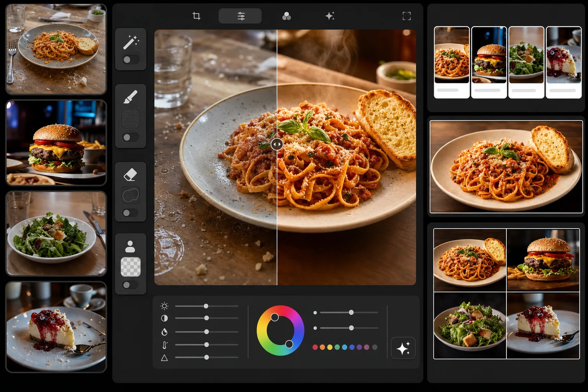Select the pasta card in top-right strip
Image resolution: width=588 pixels, height=392 pixels.
point(452,62)
